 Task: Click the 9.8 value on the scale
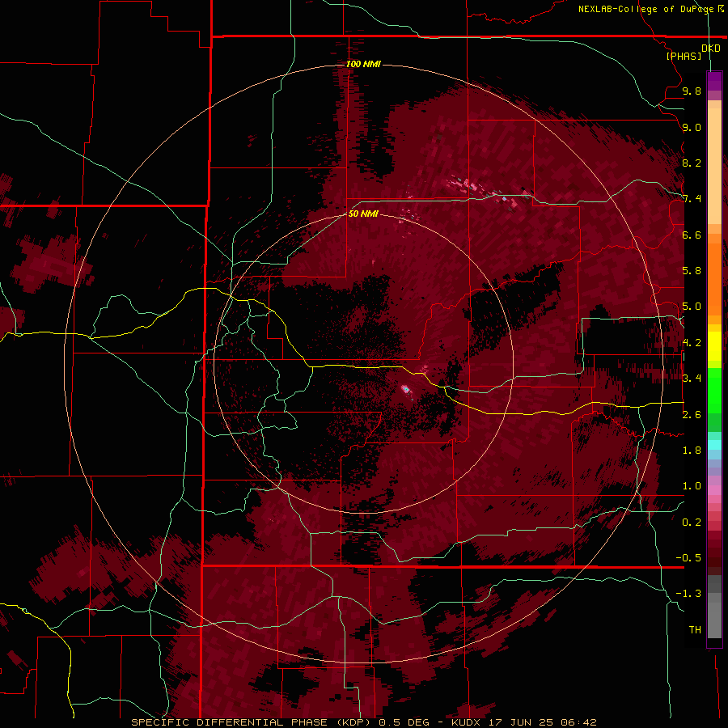(x=692, y=91)
